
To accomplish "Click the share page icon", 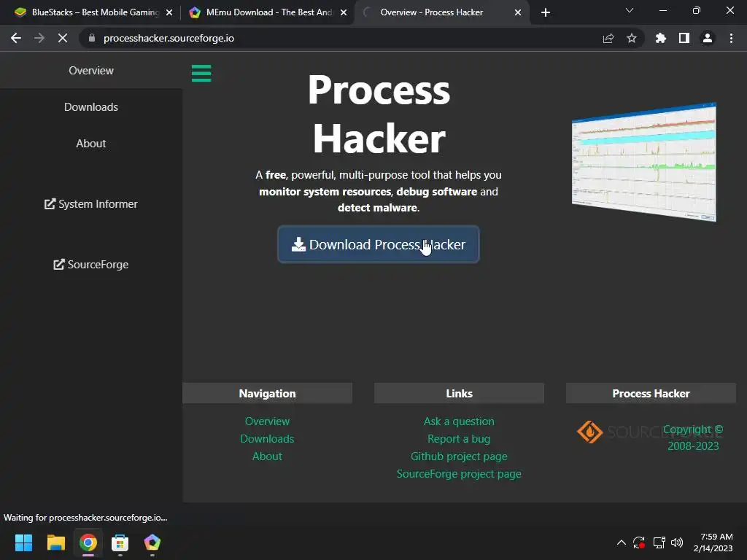I will pyautogui.click(x=608, y=38).
